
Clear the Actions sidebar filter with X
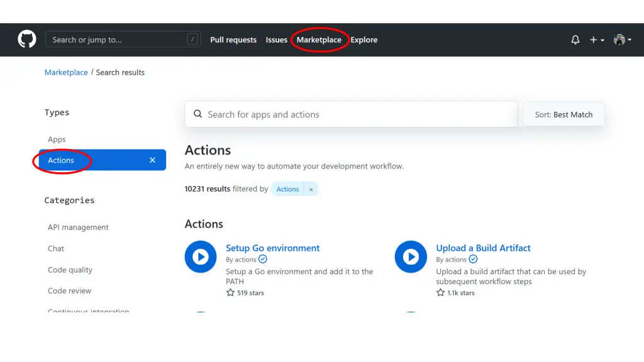[x=152, y=160]
